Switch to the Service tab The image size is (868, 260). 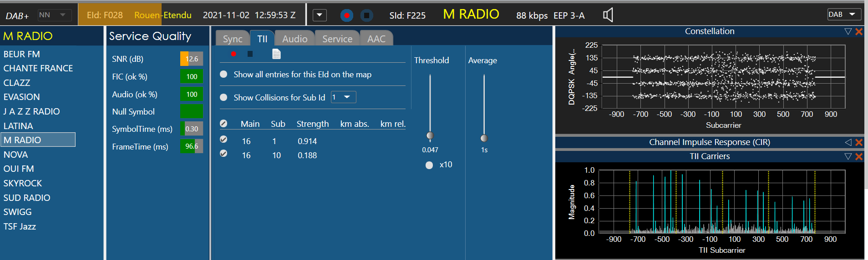pyautogui.click(x=337, y=38)
